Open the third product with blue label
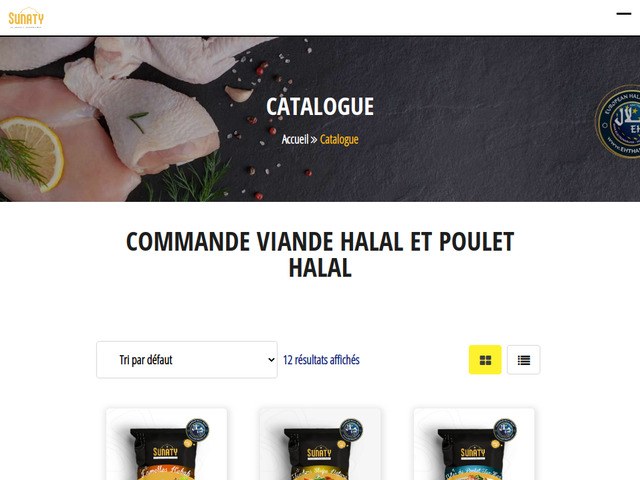The width and height of the screenshot is (640, 480). [474, 444]
